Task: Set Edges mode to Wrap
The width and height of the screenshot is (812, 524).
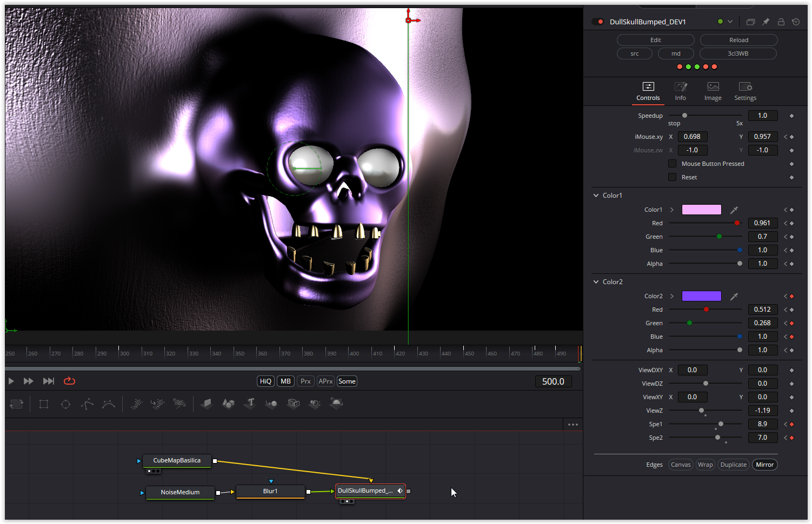Action: (x=705, y=465)
